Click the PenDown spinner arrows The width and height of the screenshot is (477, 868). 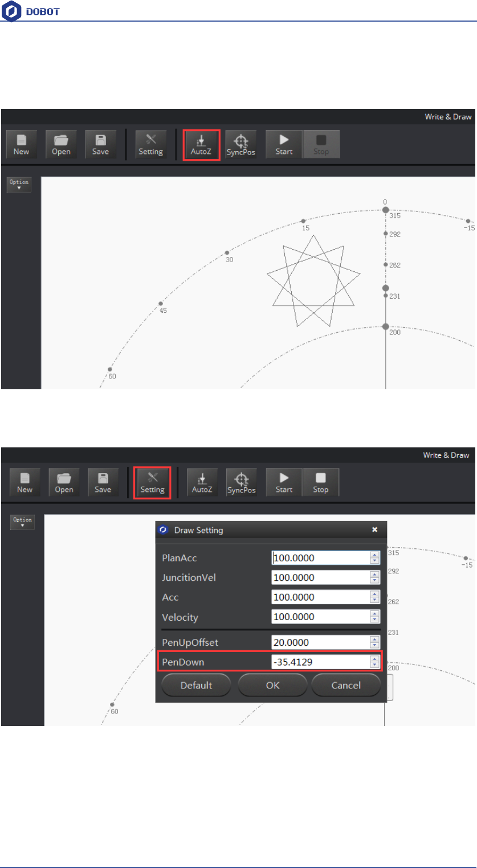tap(375, 662)
